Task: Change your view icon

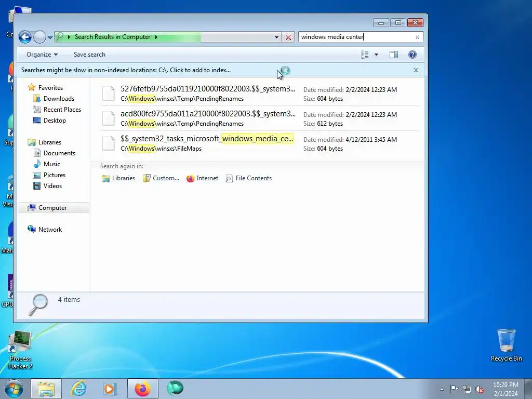Action: point(365,55)
